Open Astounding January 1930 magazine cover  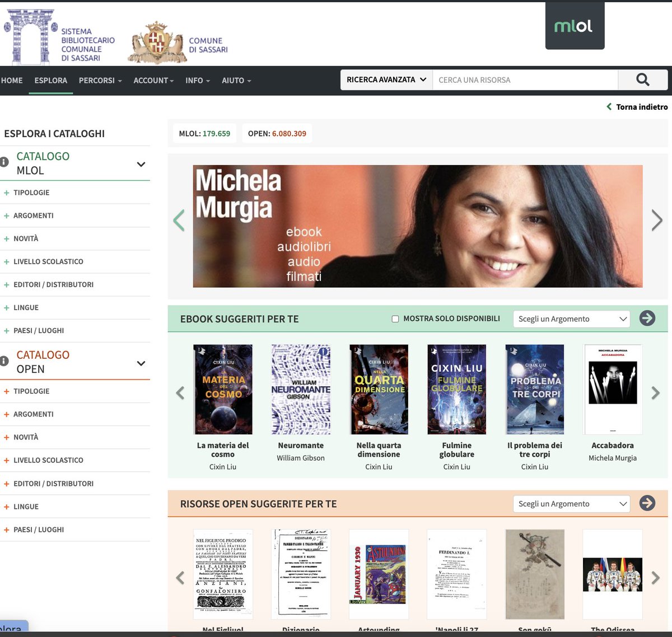(379, 574)
